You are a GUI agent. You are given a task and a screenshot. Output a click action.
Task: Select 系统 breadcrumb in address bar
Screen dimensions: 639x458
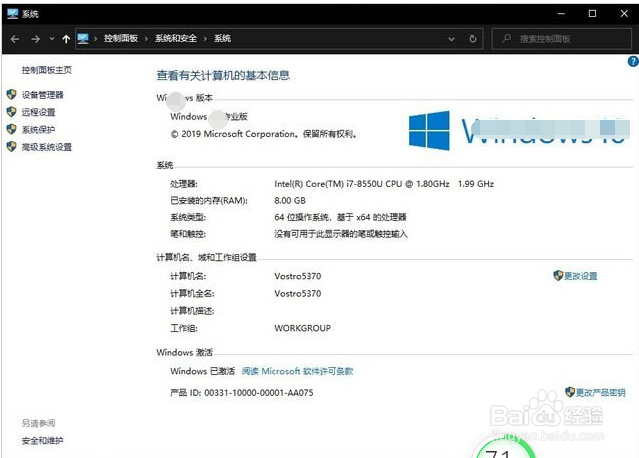tap(223, 38)
